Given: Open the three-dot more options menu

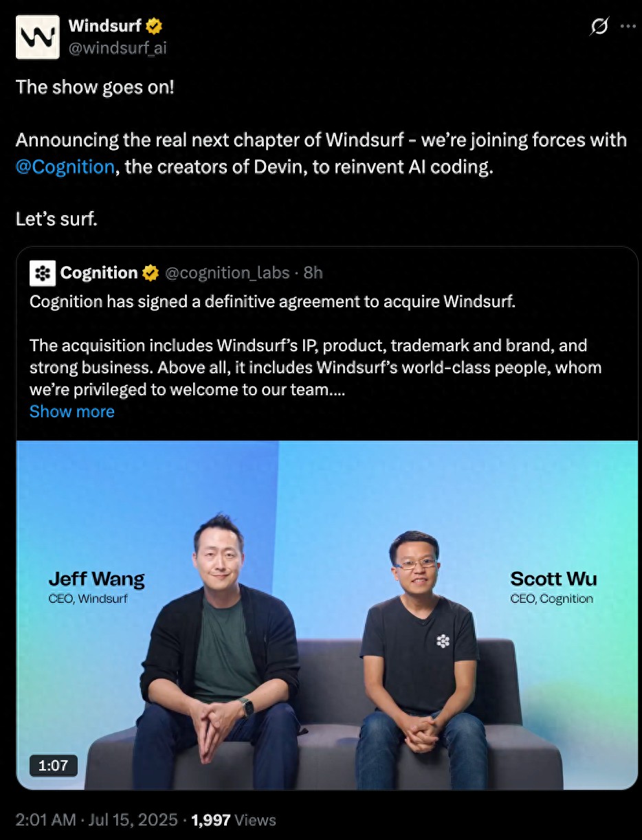Looking at the screenshot, I should [x=628, y=27].
